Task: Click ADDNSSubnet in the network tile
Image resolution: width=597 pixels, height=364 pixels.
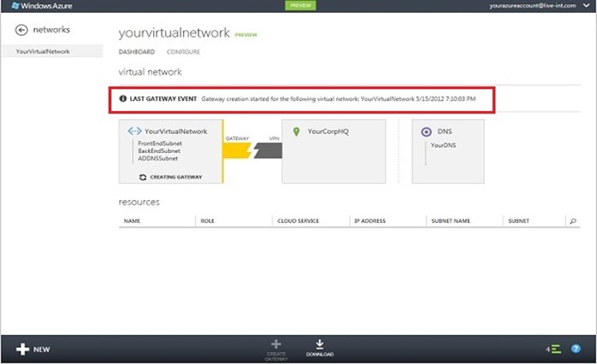Action: pos(157,159)
